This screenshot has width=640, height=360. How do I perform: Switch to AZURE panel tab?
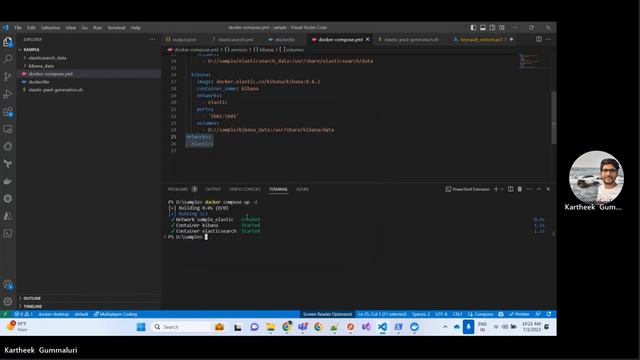point(302,189)
